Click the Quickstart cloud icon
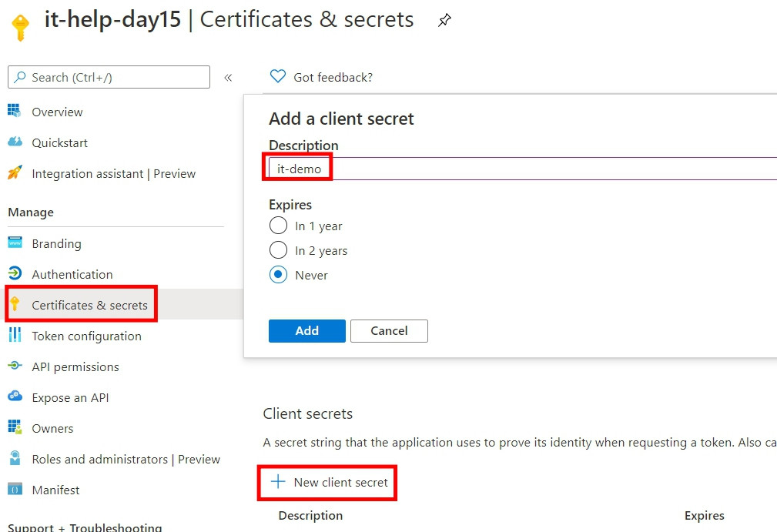Image resolution: width=777 pixels, height=532 pixels. (15, 142)
